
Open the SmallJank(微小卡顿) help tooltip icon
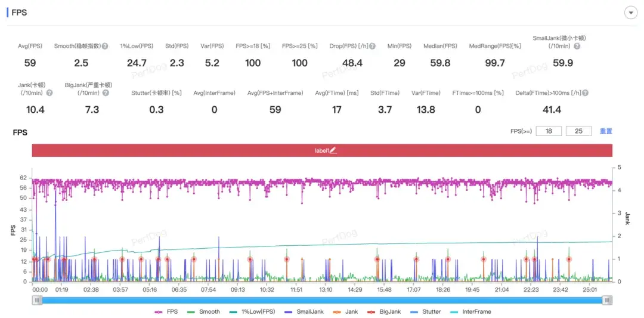click(577, 46)
